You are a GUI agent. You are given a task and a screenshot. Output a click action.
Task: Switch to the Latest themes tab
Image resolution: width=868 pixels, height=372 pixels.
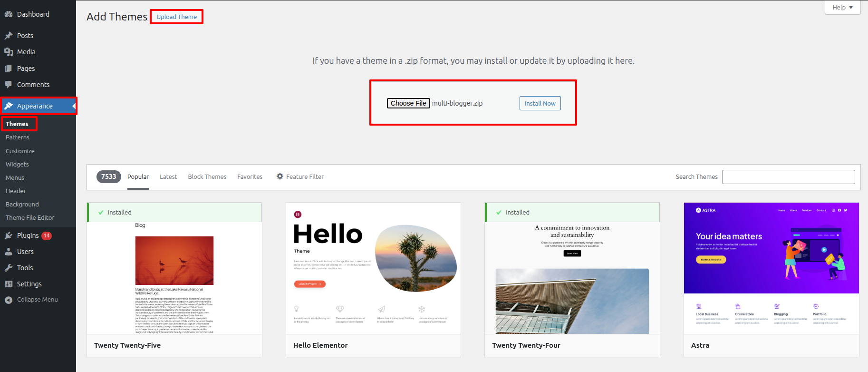(168, 176)
